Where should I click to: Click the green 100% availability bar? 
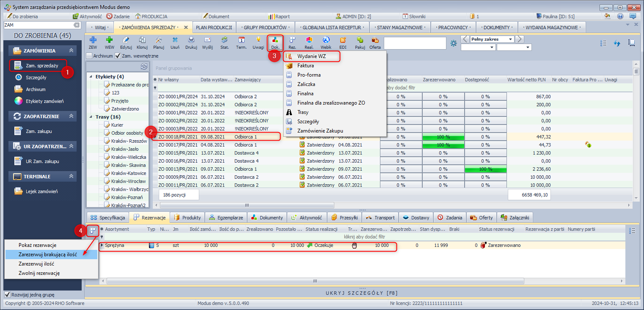[485, 169]
